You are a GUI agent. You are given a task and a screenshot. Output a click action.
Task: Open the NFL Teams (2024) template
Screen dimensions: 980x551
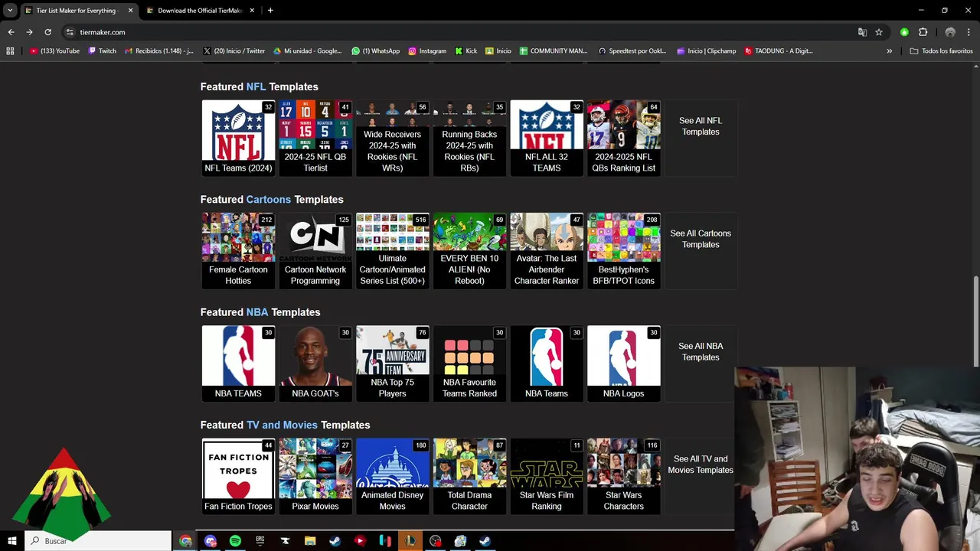238,138
